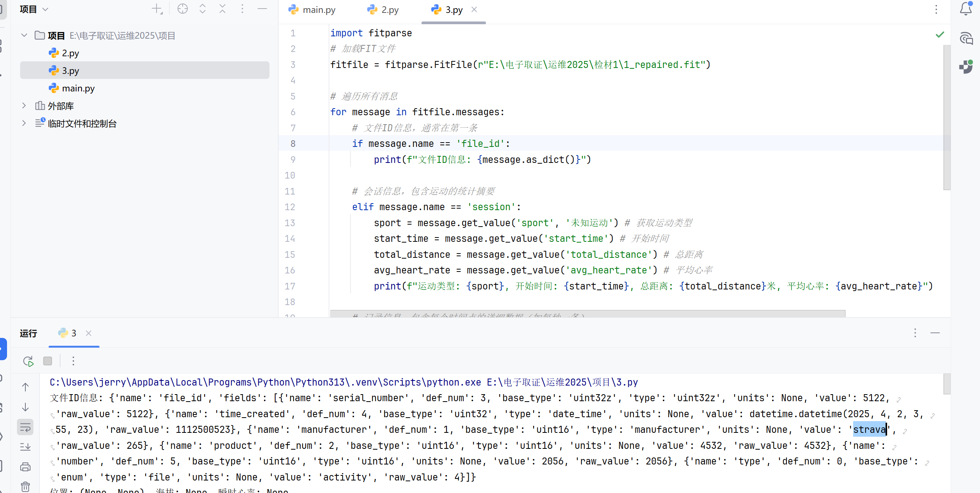This screenshot has width=980, height=493.
Task: Collapse all items in the project tree
Action: (x=222, y=9)
